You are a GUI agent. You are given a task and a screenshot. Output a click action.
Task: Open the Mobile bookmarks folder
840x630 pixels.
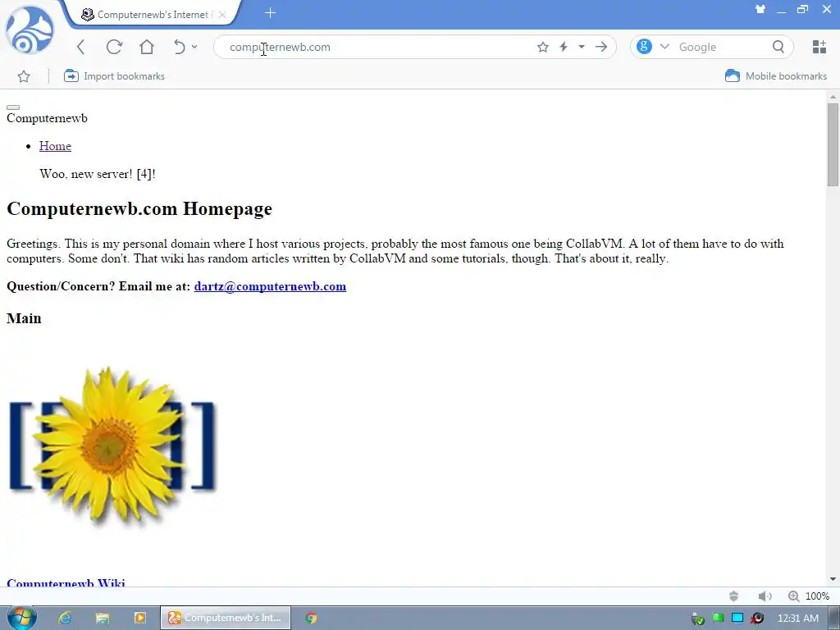776,76
